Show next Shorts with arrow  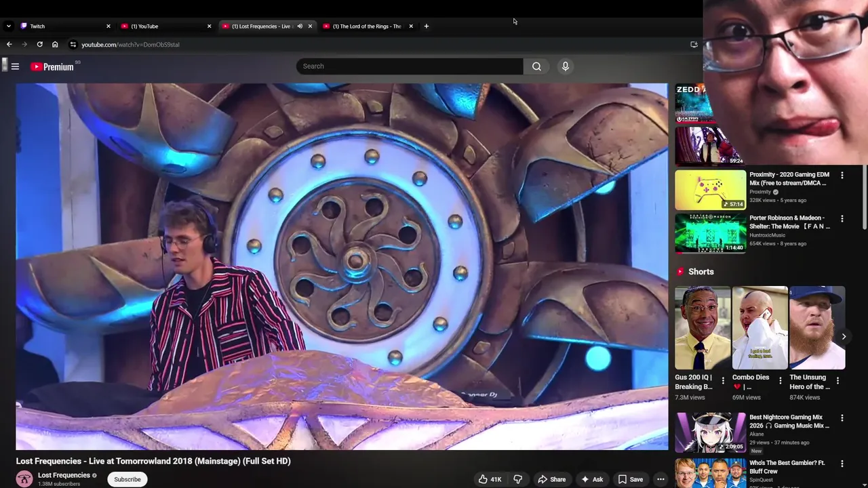pos(844,336)
